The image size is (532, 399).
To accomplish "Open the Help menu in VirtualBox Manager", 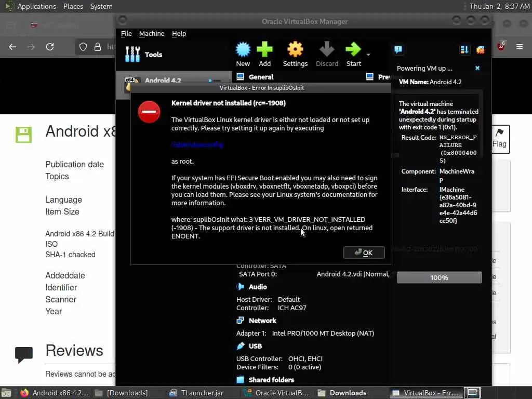I will coord(179,34).
